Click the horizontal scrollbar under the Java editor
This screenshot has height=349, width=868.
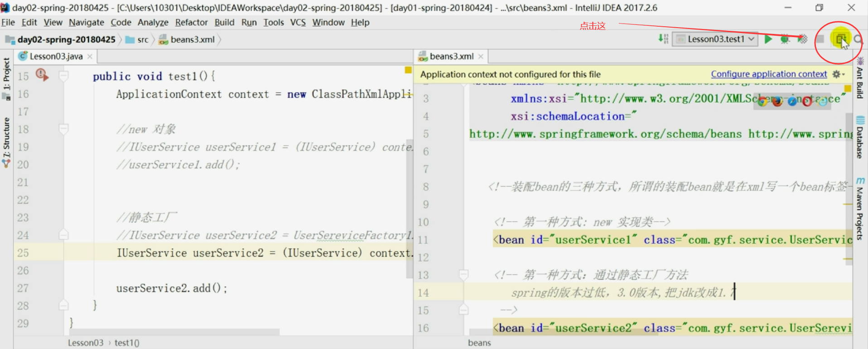(x=174, y=332)
